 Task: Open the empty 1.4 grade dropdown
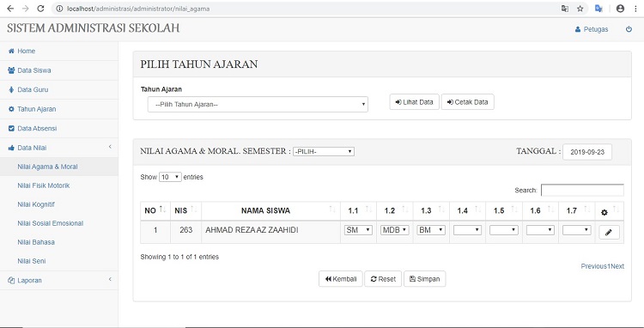tap(467, 230)
